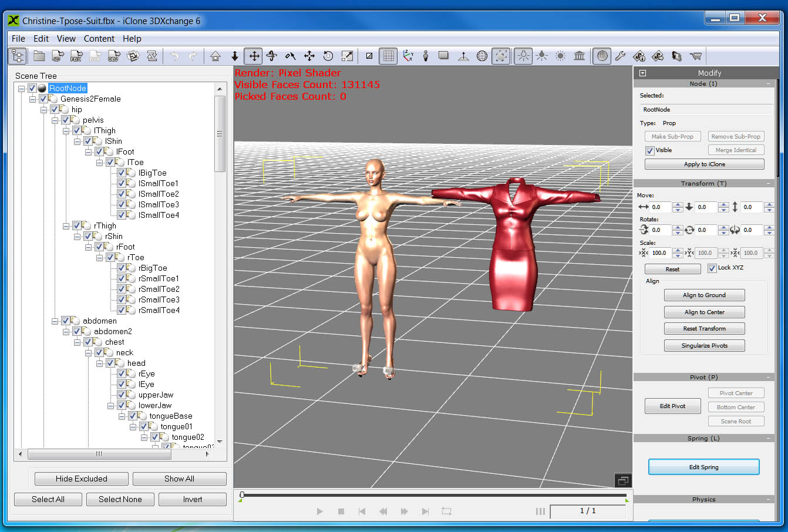Collapse the lowerJaw tree node
Screen dimensions: 788x532
coord(110,406)
